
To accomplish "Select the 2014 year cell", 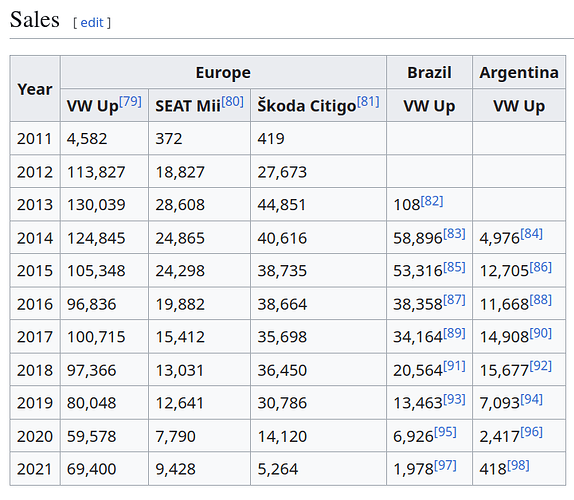I will click(x=35, y=238).
